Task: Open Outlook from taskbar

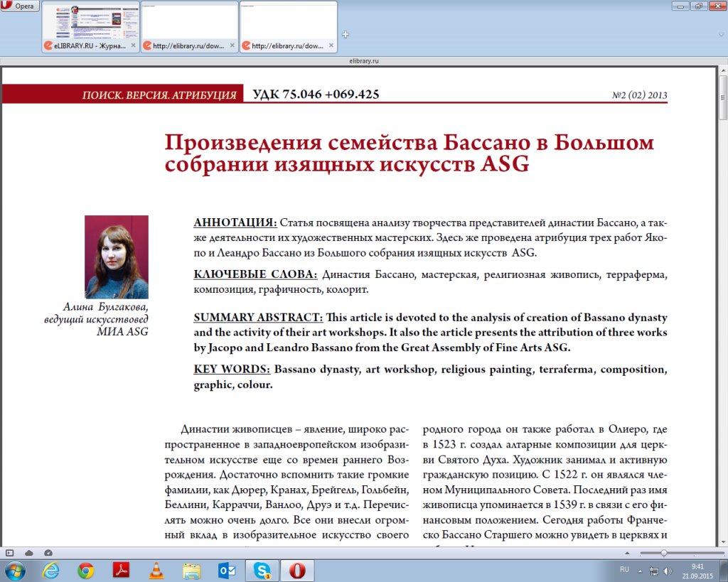Action: 227,571
